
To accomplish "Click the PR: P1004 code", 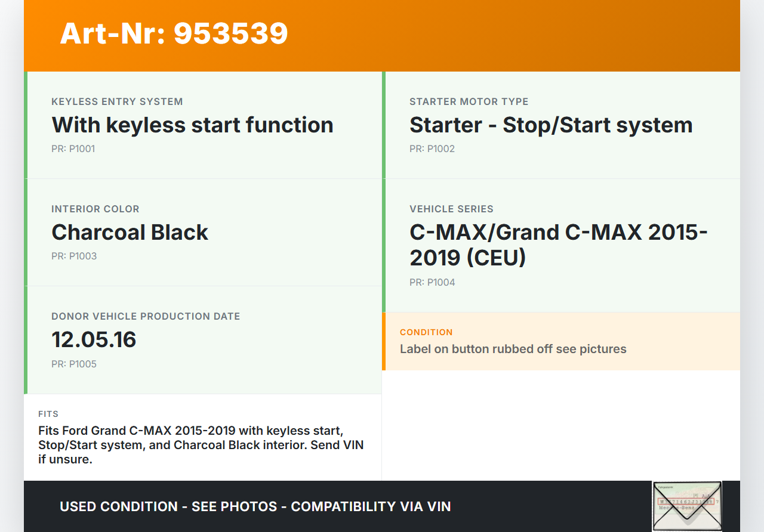I will (x=432, y=282).
